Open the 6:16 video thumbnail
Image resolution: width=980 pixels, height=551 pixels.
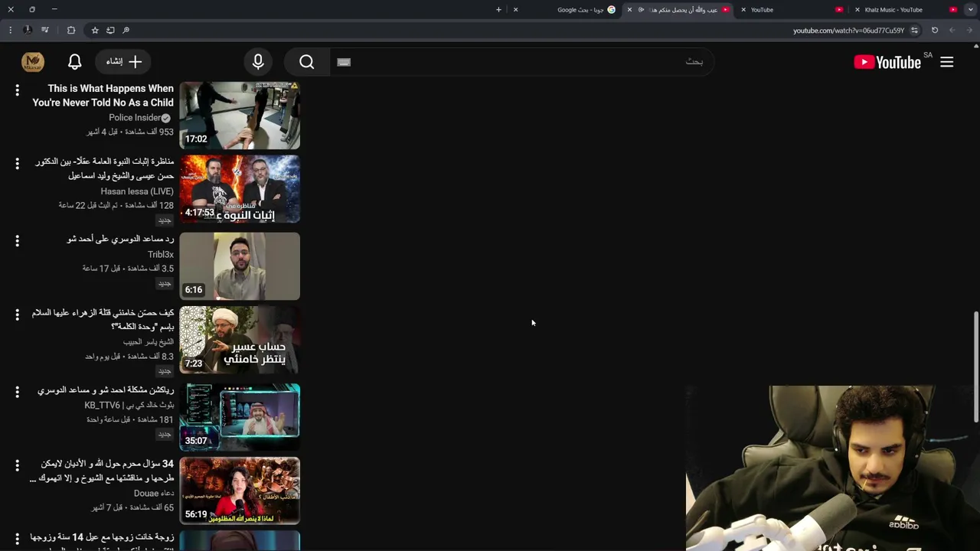click(240, 266)
